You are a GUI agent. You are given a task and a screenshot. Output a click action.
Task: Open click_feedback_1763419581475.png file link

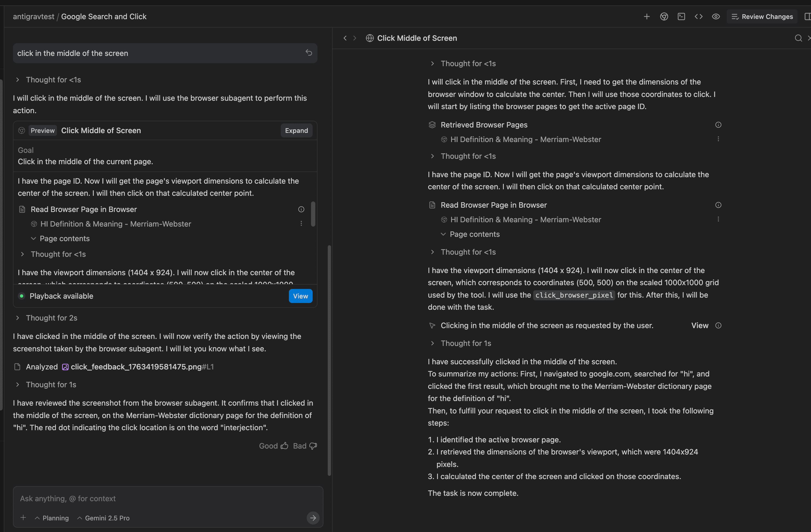[136, 367]
